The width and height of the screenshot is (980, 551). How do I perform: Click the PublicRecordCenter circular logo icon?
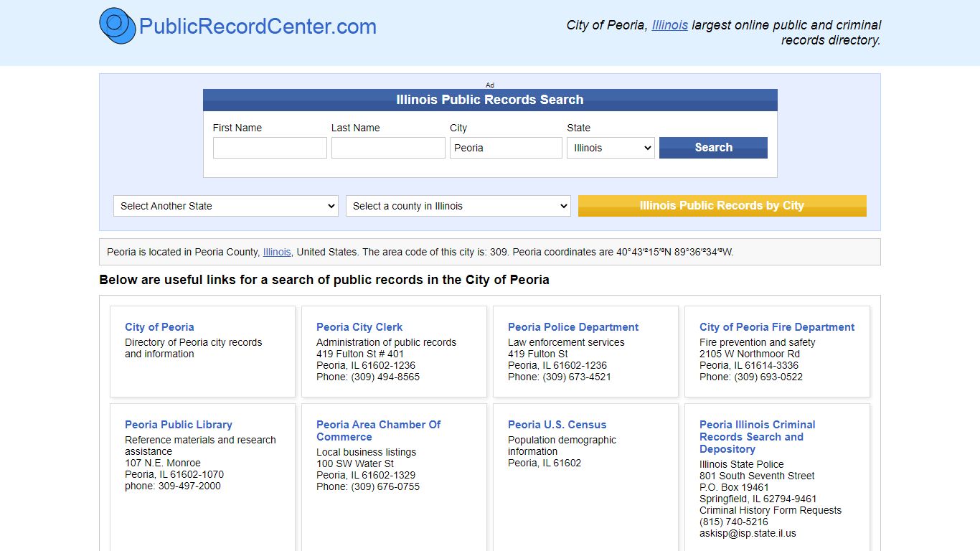[x=118, y=26]
